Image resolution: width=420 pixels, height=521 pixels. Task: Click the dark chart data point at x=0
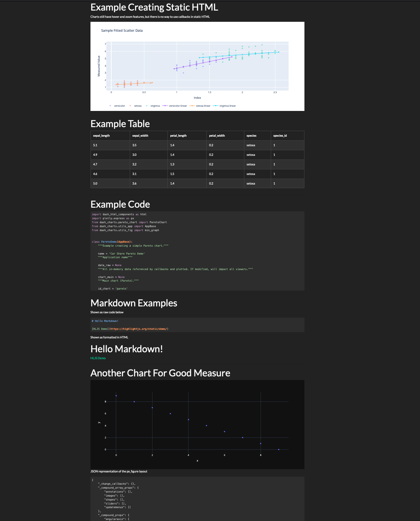[116, 396]
